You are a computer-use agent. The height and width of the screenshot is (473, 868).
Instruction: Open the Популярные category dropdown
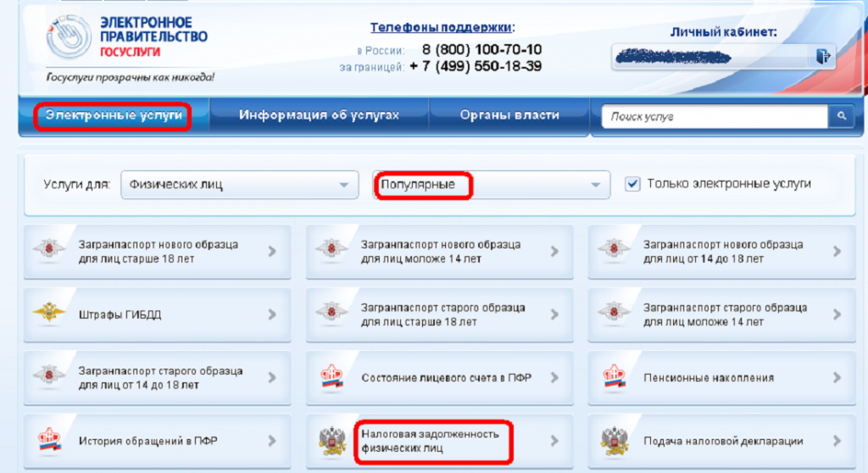pyautogui.click(x=492, y=185)
